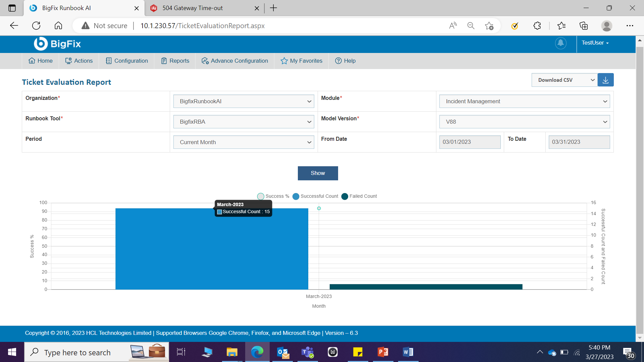Click the From Date field
This screenshot has height=362, width=644.
(x=470, y=142)
